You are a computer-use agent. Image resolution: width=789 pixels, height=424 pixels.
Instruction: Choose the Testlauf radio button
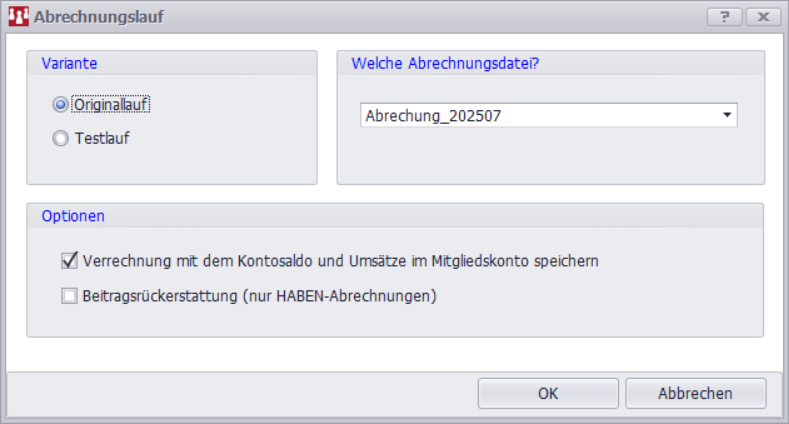click(61, 139)
